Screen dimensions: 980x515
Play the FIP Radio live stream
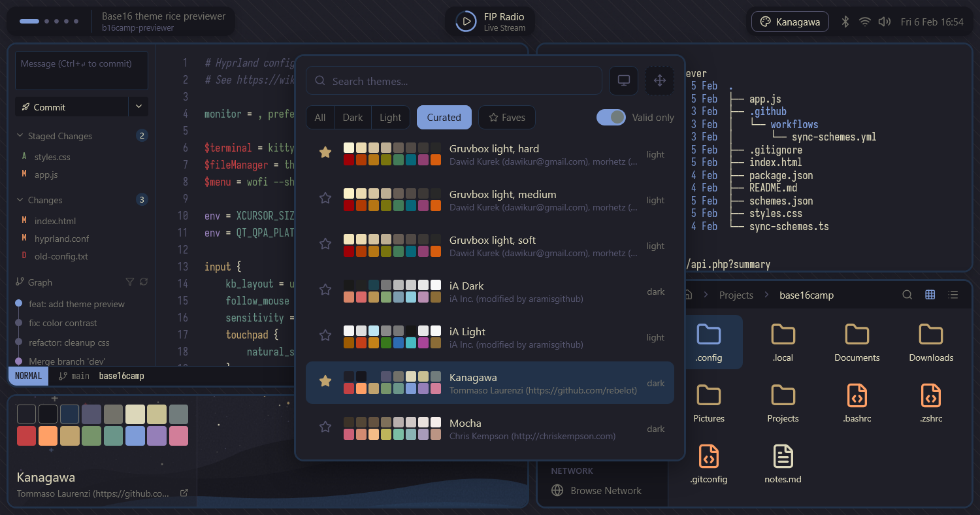point(466,21)
